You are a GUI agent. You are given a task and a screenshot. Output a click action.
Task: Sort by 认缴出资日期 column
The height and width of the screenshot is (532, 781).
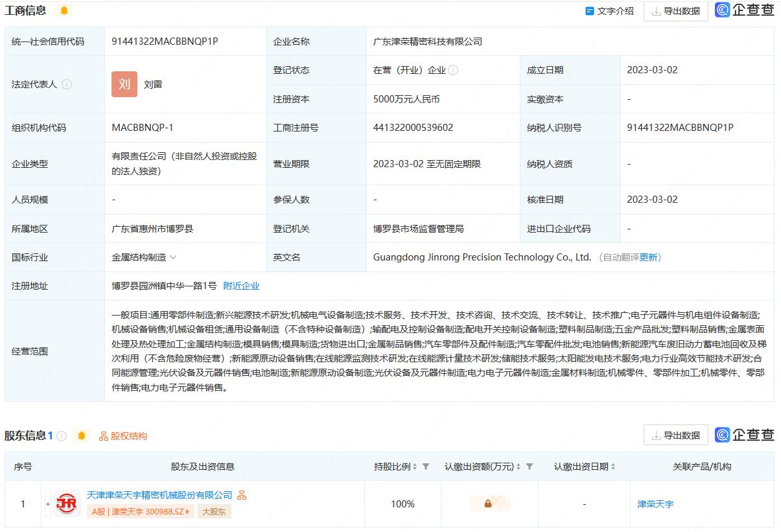click(613, 467)
